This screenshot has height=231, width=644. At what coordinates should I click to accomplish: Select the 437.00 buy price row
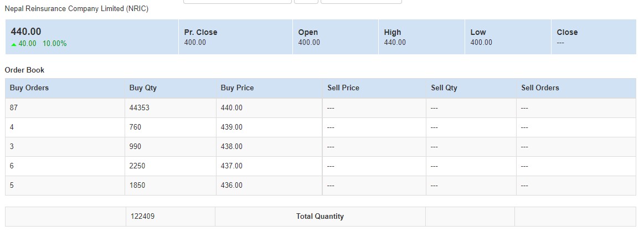coord(321,166)
